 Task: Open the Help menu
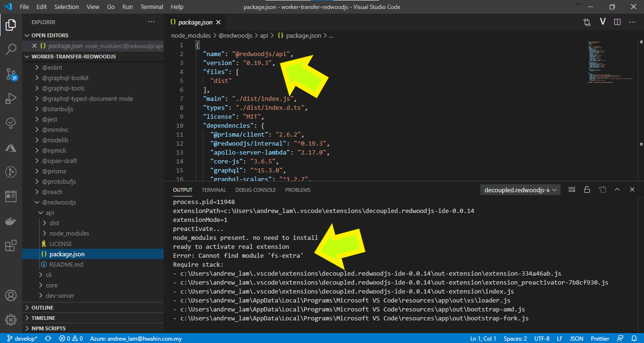point(177,7)
